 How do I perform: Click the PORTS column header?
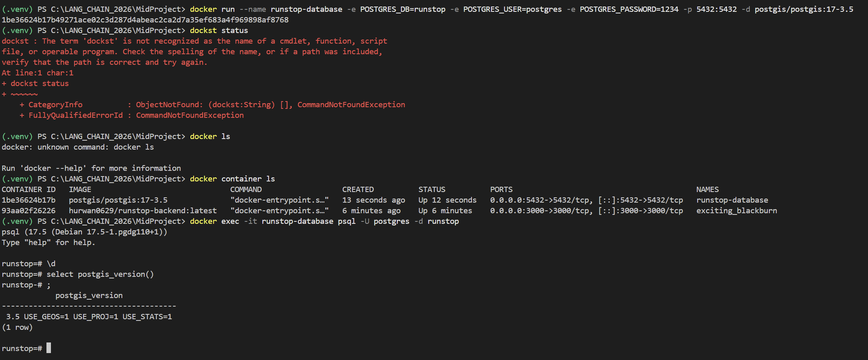point(501,190)
